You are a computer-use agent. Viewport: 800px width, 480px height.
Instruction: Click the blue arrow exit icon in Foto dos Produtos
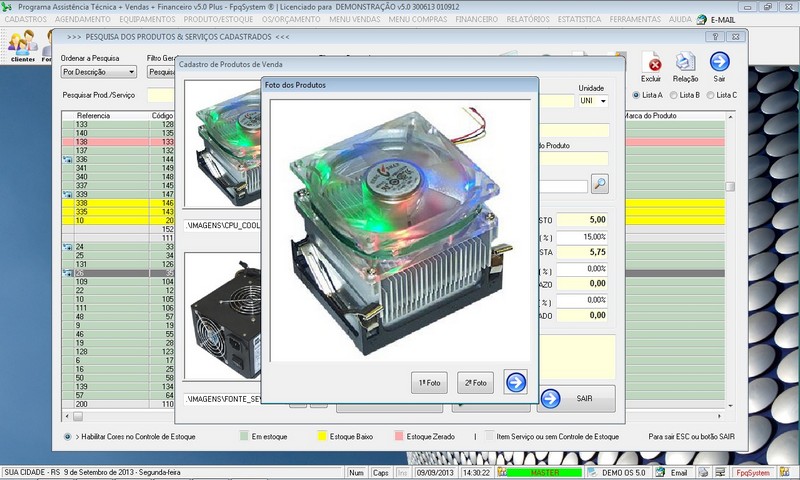pyautogui.click(x=515, y=382)
